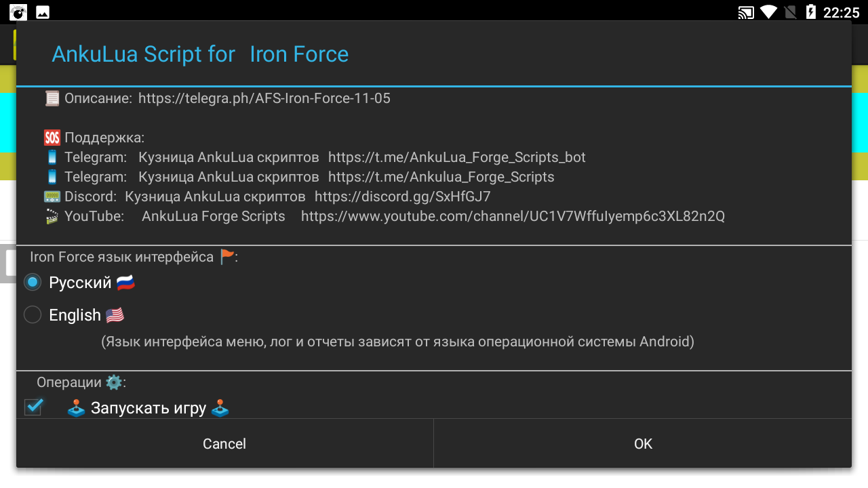The height and width of the screenshot is (488, 868).
Task: Click the battery icon in status bar
Action: [x=810, y=12]
